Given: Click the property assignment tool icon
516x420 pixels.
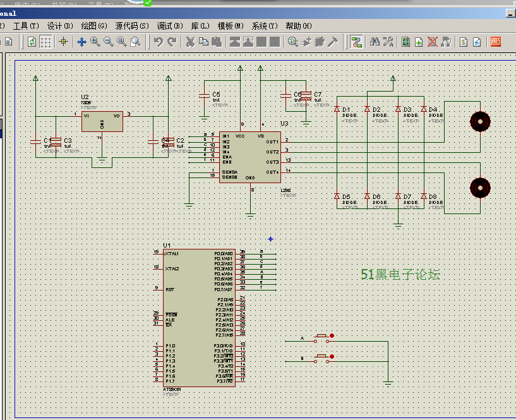Looking at the screenshot, I should [x=388, y=42].
